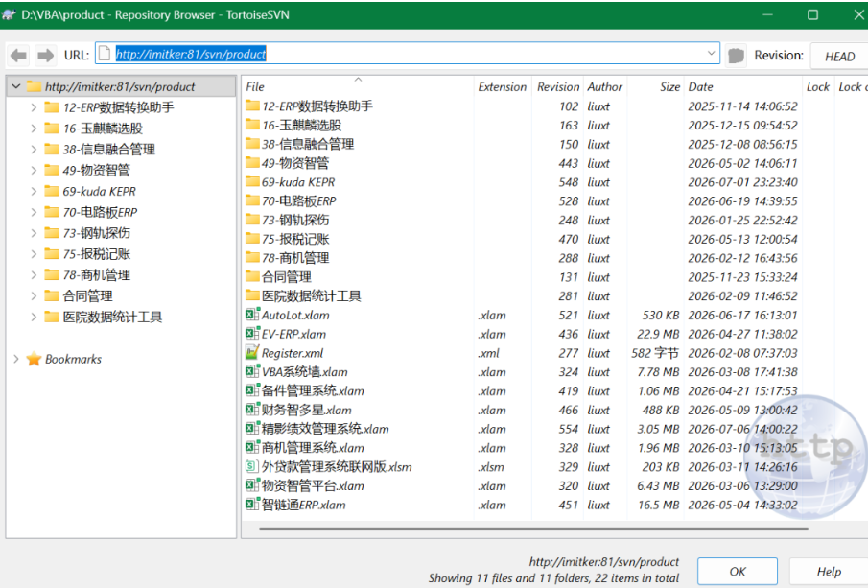Expand 16-玉麒麟选股 tree node
Screen dimensions: 868x588
coord(34,129)
